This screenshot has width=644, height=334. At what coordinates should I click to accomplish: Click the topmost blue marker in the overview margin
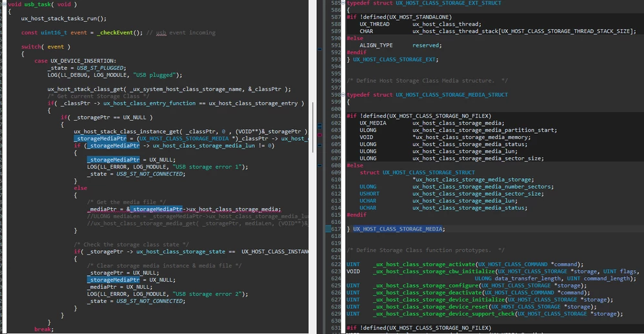coord(319,49)
